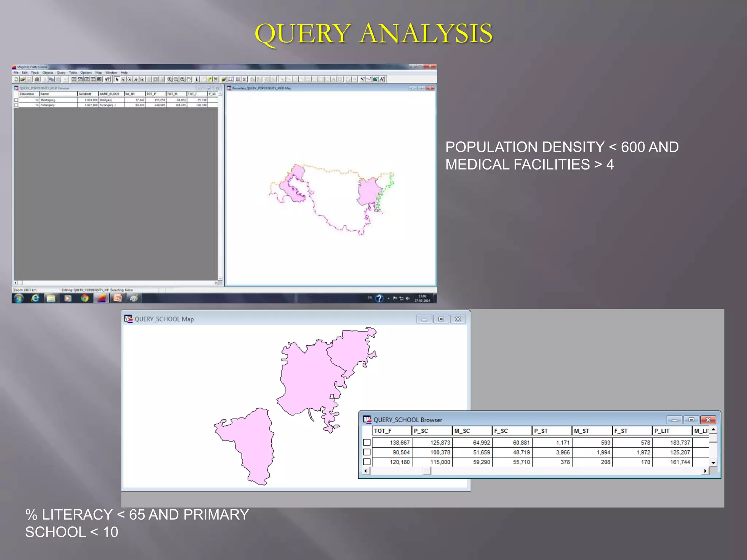747x560 pixels.
Task: Click the blue help question-mark tray icon
Action: [x=379, y=298]
